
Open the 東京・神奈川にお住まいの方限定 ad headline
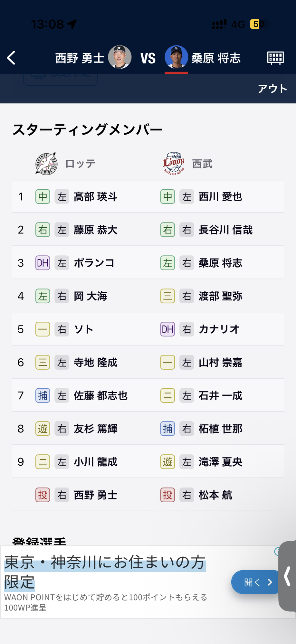pos(105,572)
